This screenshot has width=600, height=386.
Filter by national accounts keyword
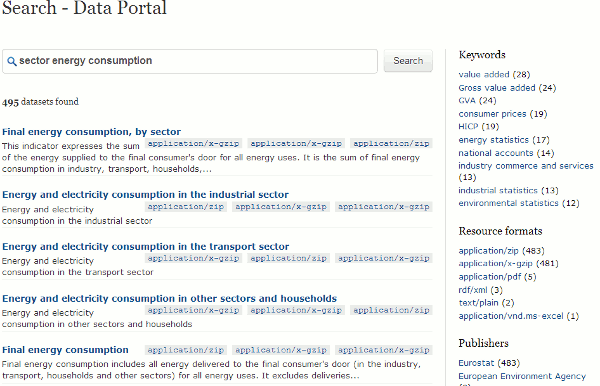tap(496, 153)
